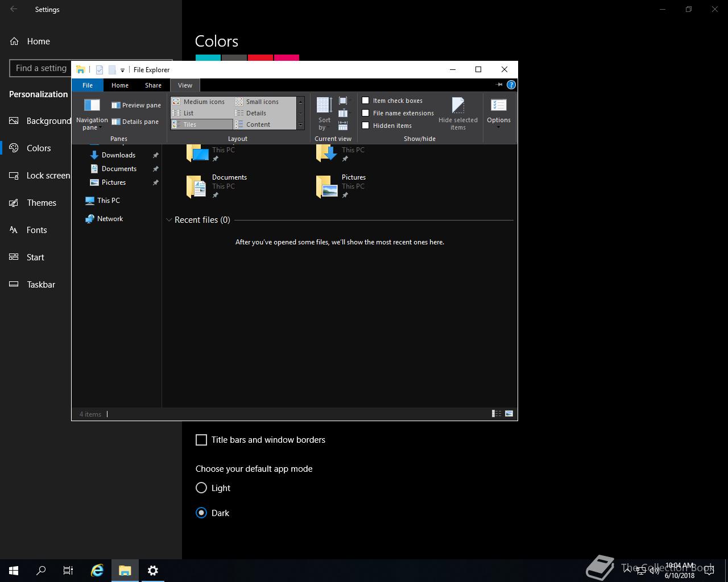Image resolution: width=728 pixels, height=582 pixels.
Task: Click Settings gear taskbar icon
Action: (x=152, y=571)
